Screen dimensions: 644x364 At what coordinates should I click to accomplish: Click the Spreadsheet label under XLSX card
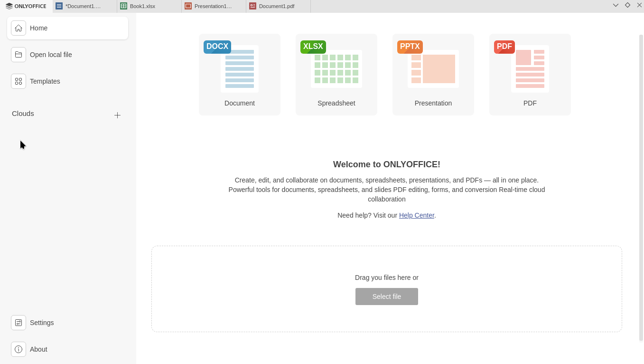pyautogui.click(x=336, y=103)
